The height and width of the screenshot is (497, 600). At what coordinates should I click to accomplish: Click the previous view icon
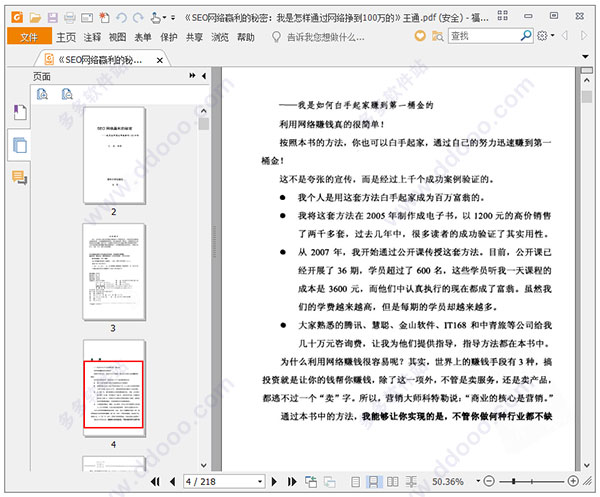click(311, 481)
